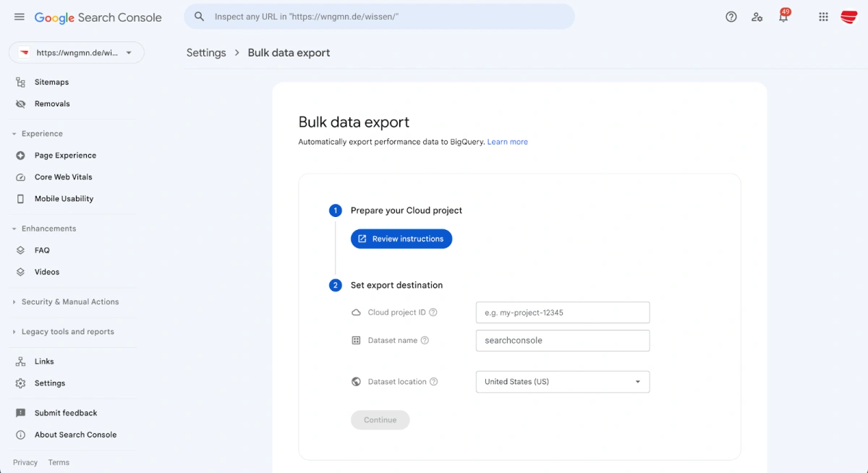Select Settings in the sidebar
This screenshot has height=473, width=868.
point(50,383)
